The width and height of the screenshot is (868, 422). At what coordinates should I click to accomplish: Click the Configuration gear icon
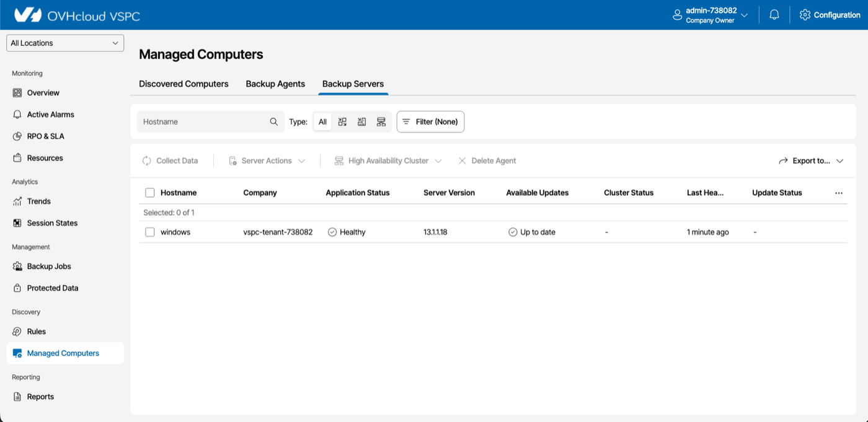(x=805, y=15)
